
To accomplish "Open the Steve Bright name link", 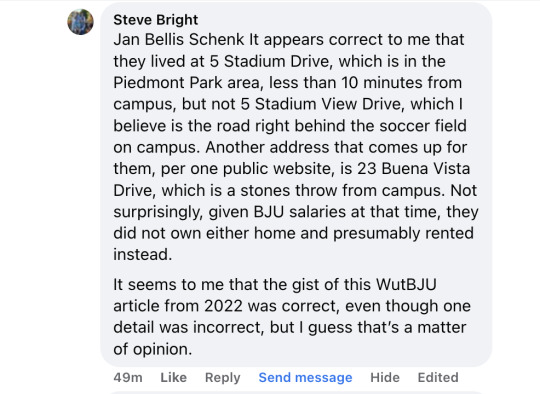I will pos(156,20).
